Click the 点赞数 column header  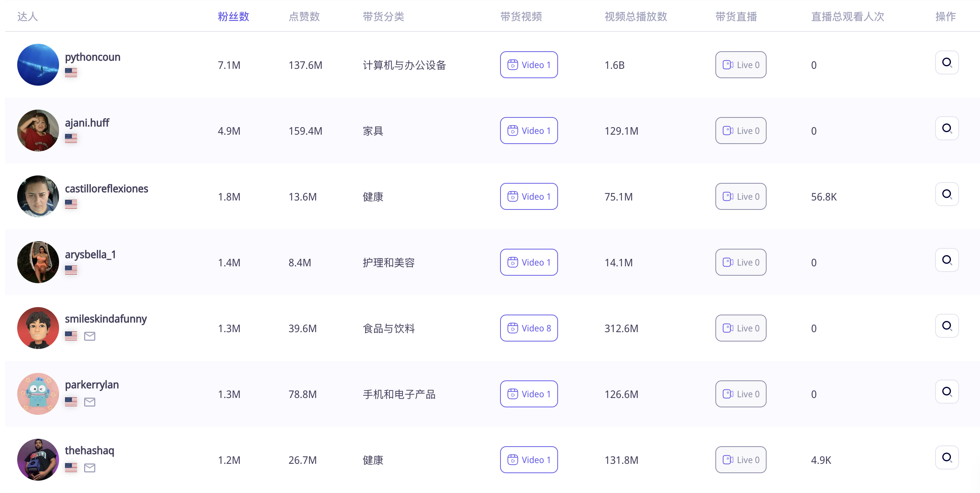[x=304, y=16]
